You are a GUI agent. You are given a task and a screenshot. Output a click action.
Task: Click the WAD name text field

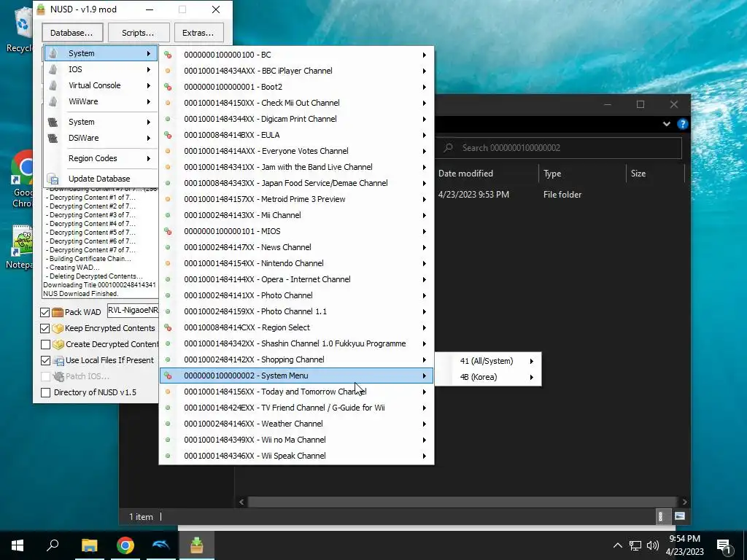(133, 311)
